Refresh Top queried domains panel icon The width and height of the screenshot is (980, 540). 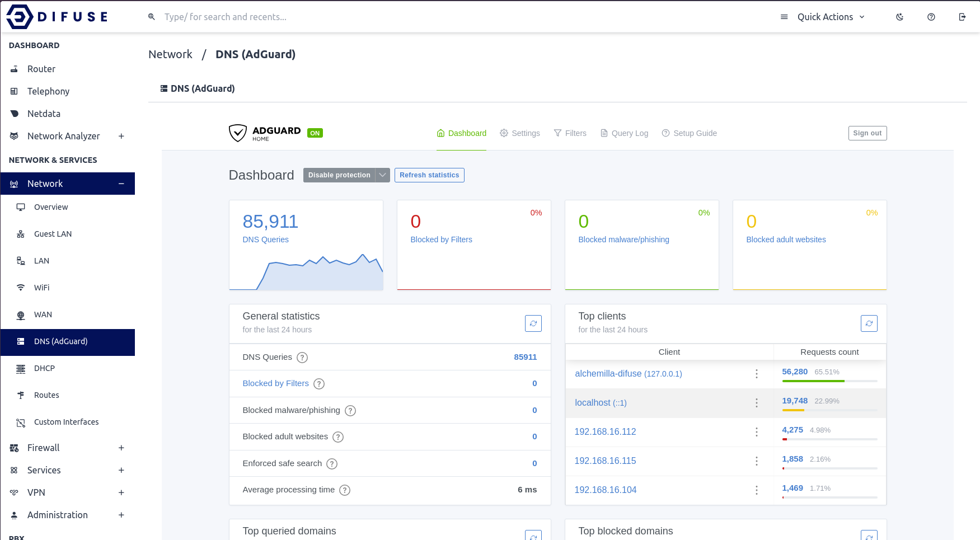(533, 536)
